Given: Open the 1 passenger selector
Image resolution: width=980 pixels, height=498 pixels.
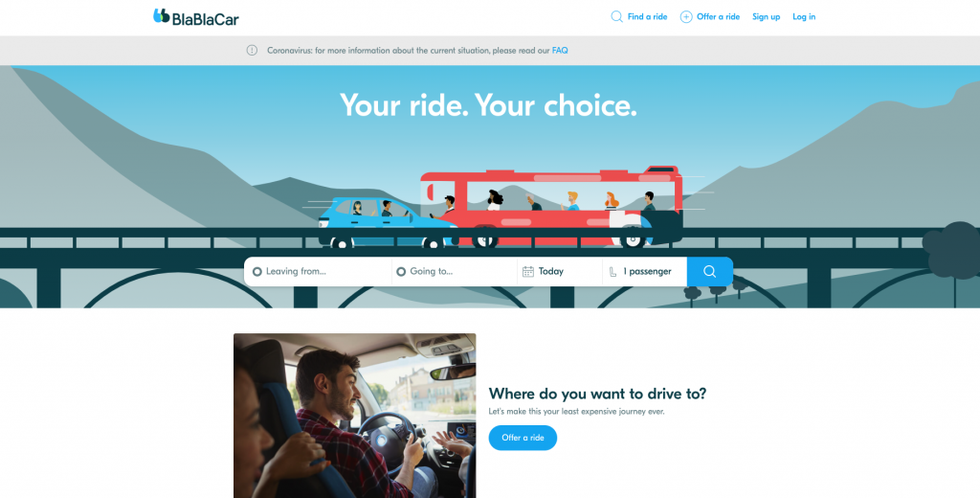Looking at the screenshot, I should [644, 272].
